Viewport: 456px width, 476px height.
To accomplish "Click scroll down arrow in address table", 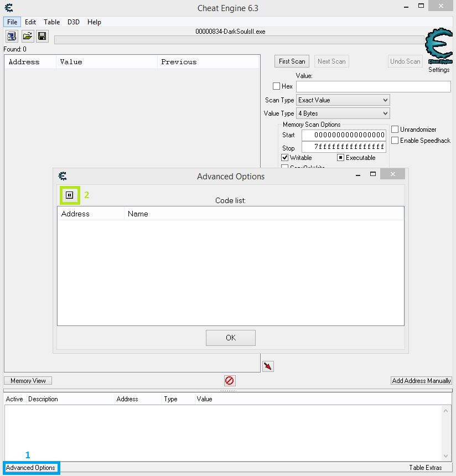I will click(445, 456).
